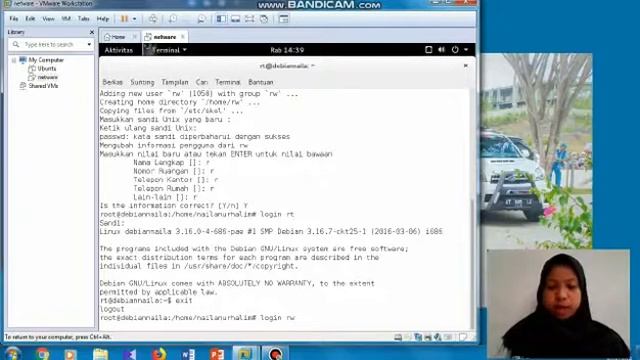Screen dimensions: 640x360
Task: Open the Bantuan terminal menu
Action: 260,82
